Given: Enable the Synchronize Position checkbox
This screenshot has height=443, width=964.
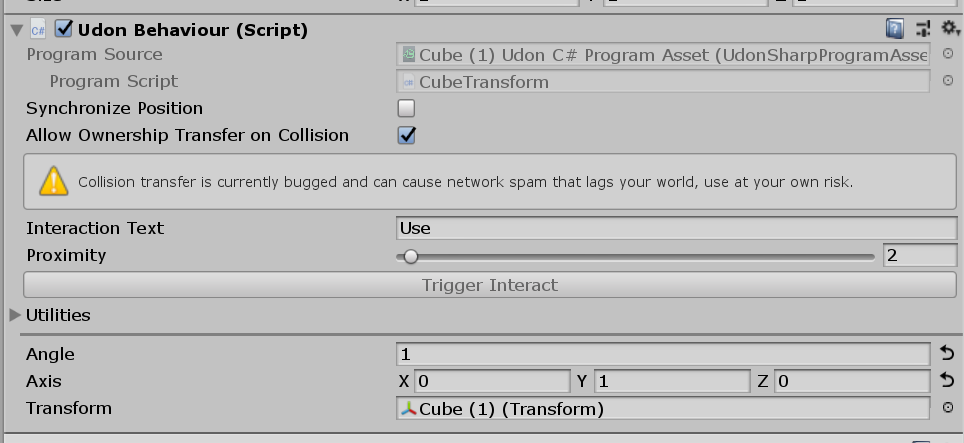Looking at the screenshot, I should pos(406,108).
